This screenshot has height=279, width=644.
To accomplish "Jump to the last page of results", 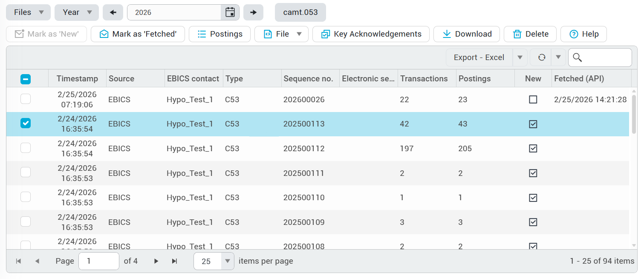I will click(x=174, y=261).
